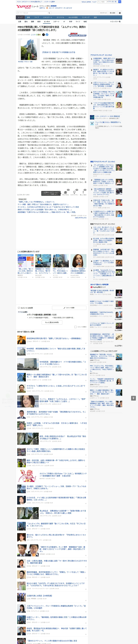The image size is (138, 644).
Task: Share the article on Facebook
Action: pos(47,35)
